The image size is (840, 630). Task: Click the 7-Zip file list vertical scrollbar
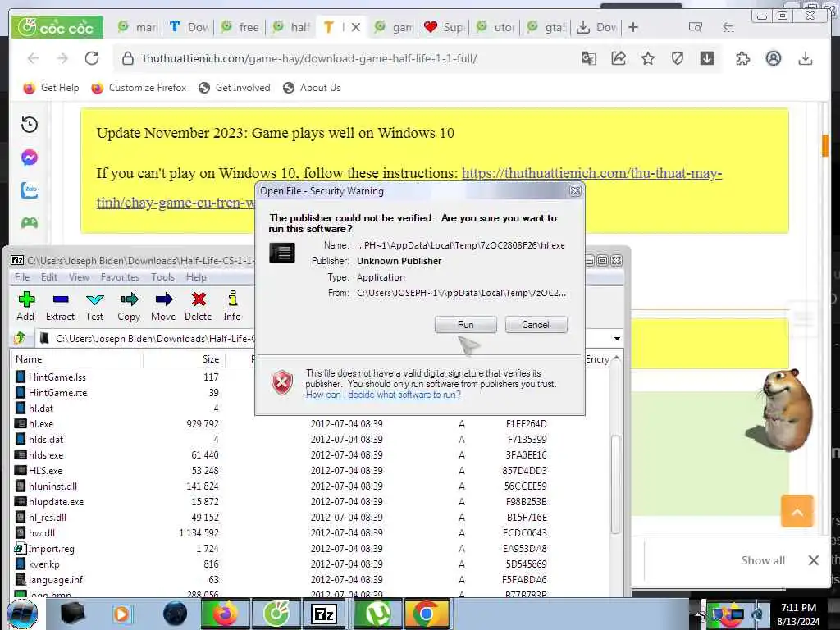[x=616, y=482]
